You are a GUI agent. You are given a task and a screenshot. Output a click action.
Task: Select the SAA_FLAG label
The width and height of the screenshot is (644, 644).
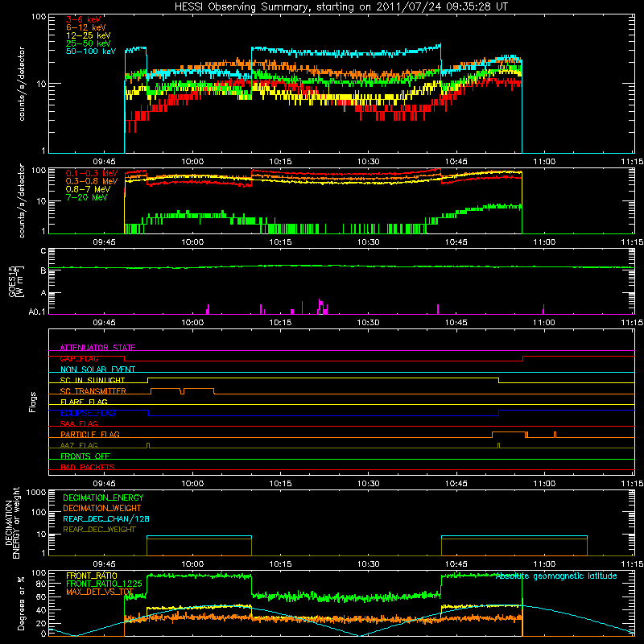(x=79, y=423)
